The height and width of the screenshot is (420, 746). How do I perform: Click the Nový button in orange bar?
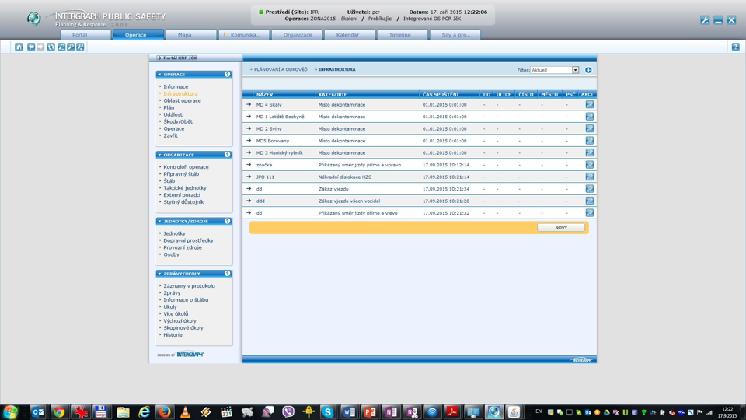[x=561, y=228]
